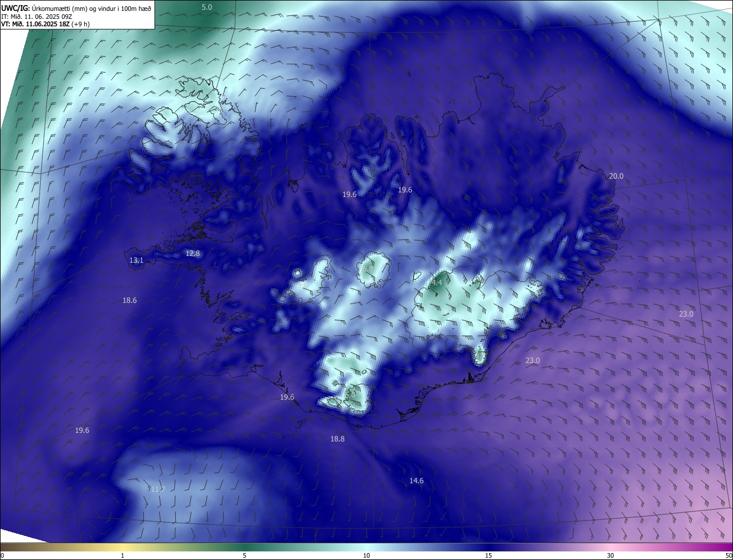Click the 30 tick on the color scale
The width and height of the screenshot is (733, 560).
point(610,555)
